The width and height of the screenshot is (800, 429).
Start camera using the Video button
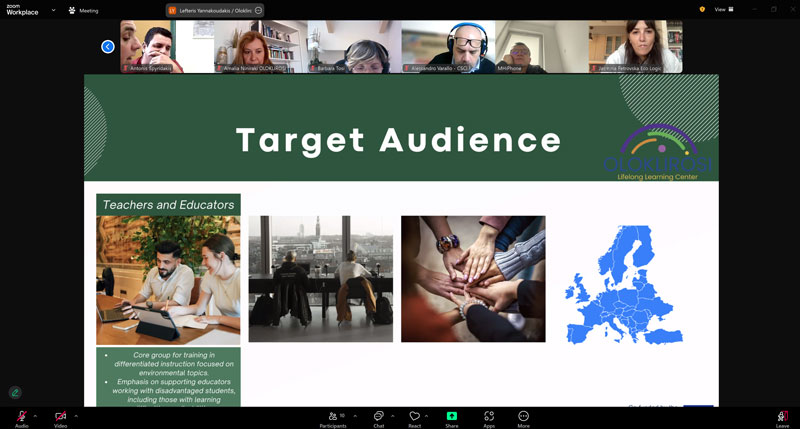60,416
